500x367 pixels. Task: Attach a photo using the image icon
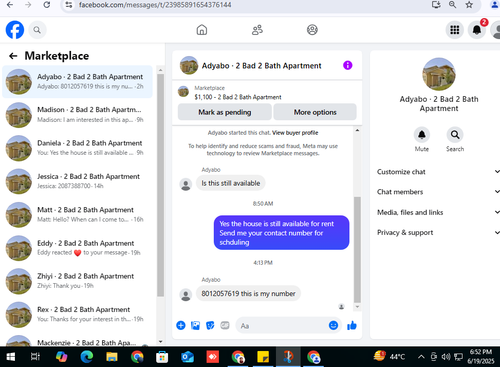point(195,325)
